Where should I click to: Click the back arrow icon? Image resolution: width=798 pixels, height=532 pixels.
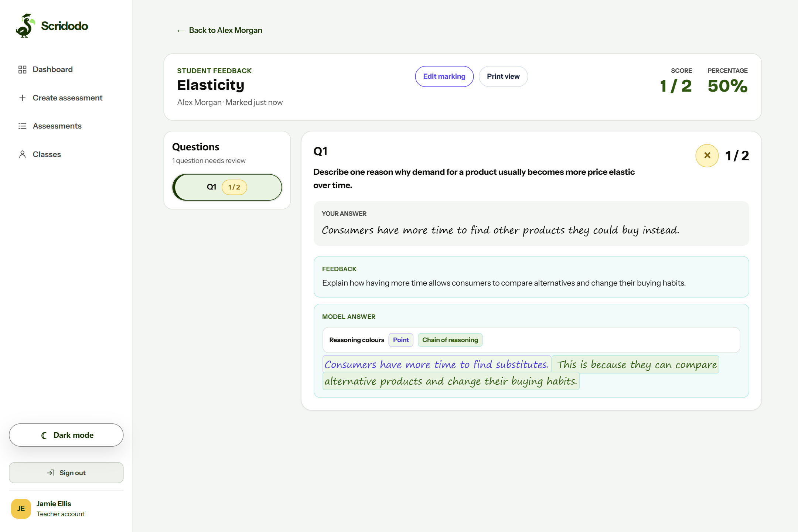coord(181,31)
